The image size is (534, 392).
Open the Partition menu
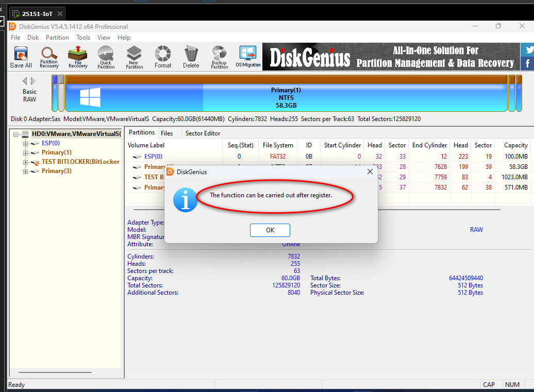(x=57, y=38)
